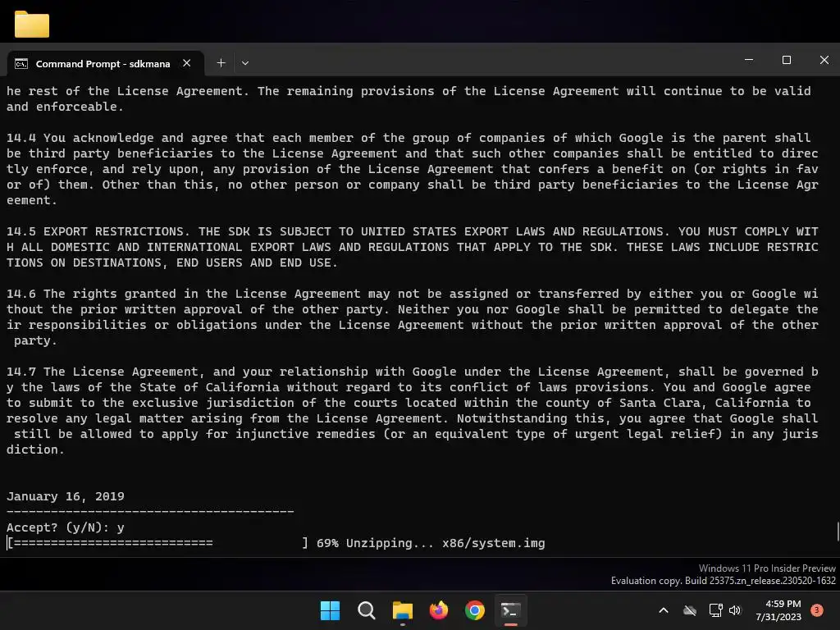Image resolution: width=840 pixels, height=630 pixels.
Task: Open the OneDrive tray icon
Action: click(690, 610)
